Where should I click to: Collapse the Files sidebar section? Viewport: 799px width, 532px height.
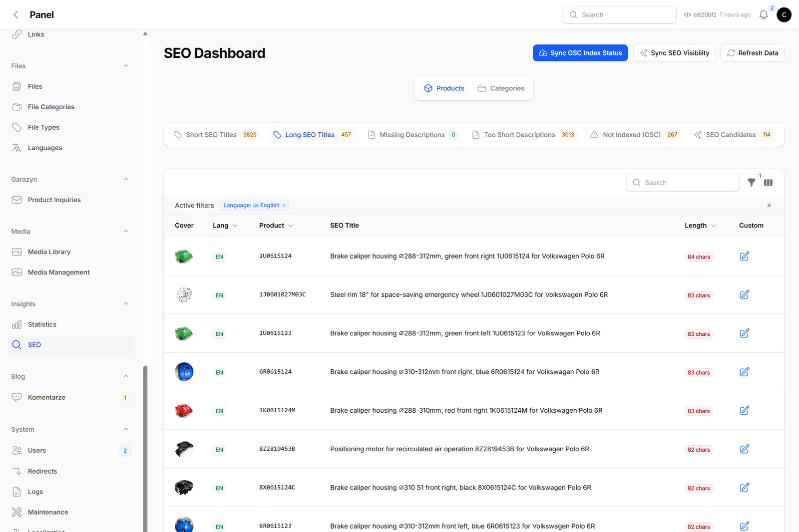pyautogui.click(x=126, y=66)
